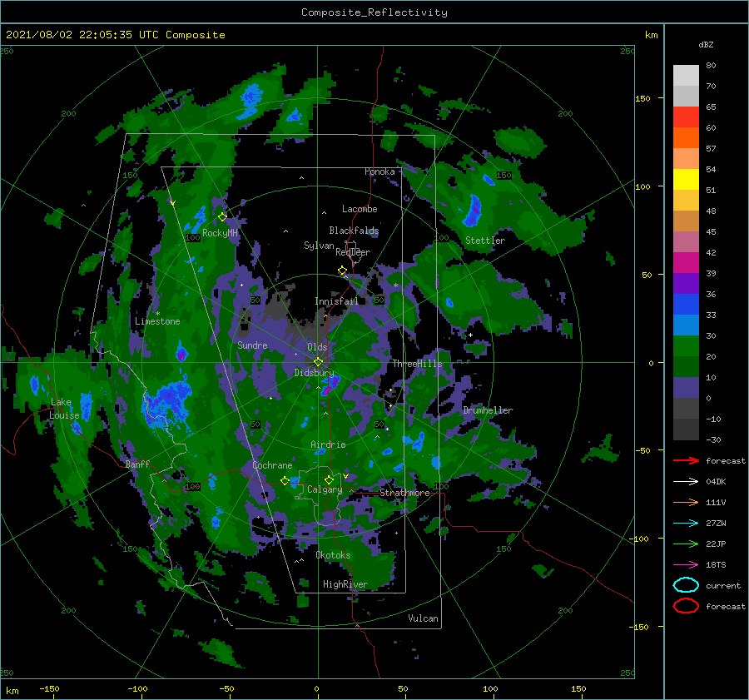
Task: Select the ThreeHills label
Action: [x=417, y=364]
